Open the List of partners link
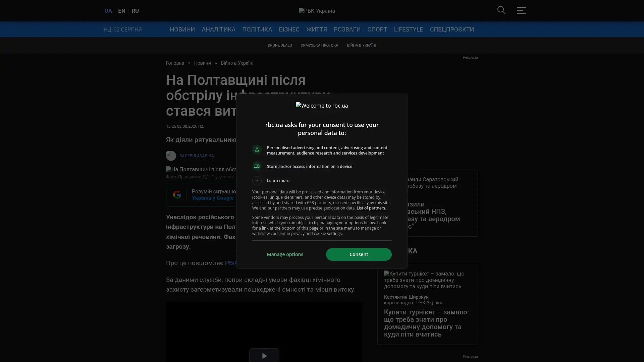This screenshot has height=362, width=644. coord(371,208)
